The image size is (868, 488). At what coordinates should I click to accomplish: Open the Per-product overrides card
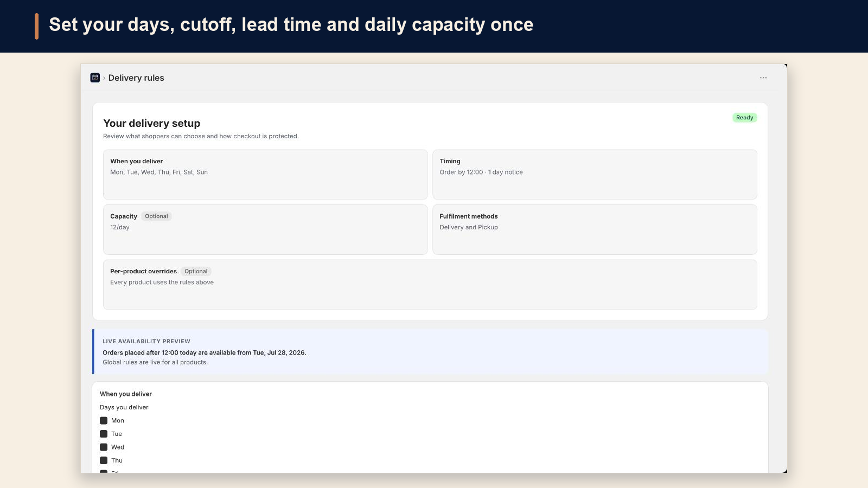430,285
